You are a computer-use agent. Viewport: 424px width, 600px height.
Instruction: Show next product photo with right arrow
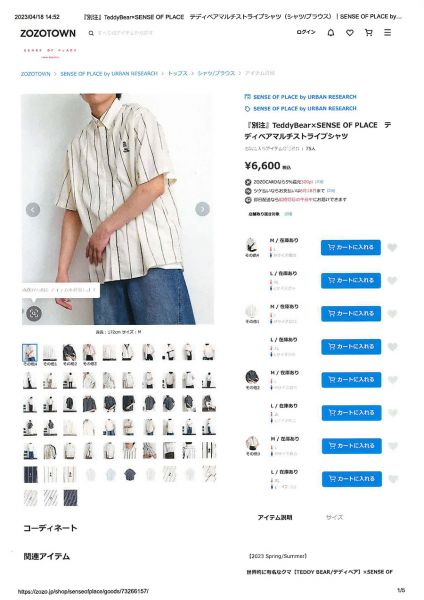pyautogui.click(x=202, y=209)
